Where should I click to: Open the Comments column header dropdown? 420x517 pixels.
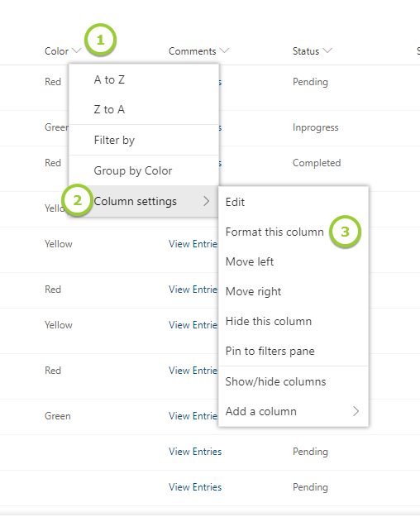pos(198,51)
